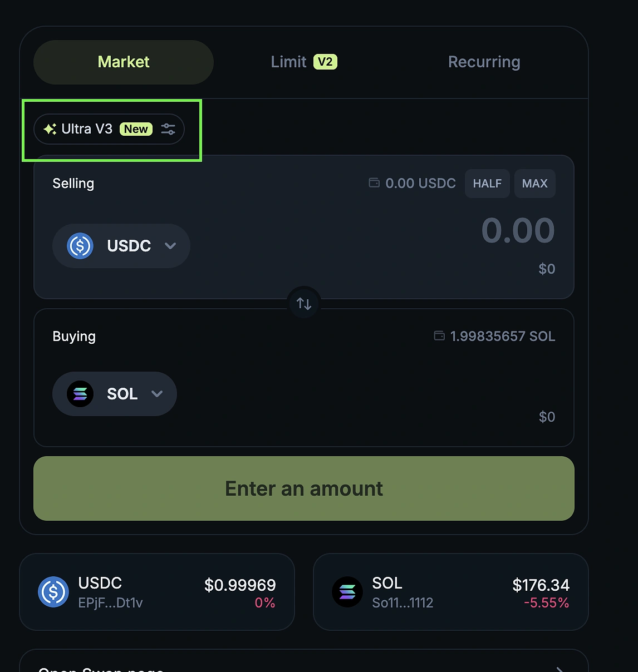Open swap settings via the sliders icon
The width and height of the screenshot is (638, 672).
(x=168, y=129)
